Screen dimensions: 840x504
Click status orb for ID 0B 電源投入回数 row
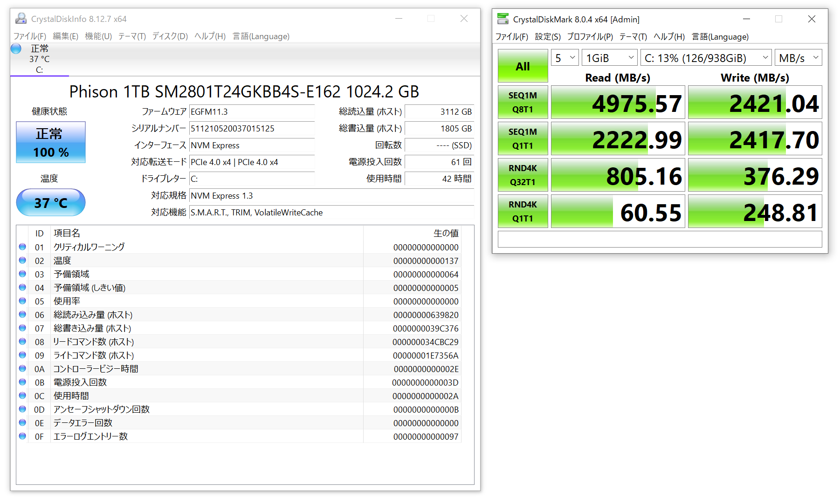[22, 382]
